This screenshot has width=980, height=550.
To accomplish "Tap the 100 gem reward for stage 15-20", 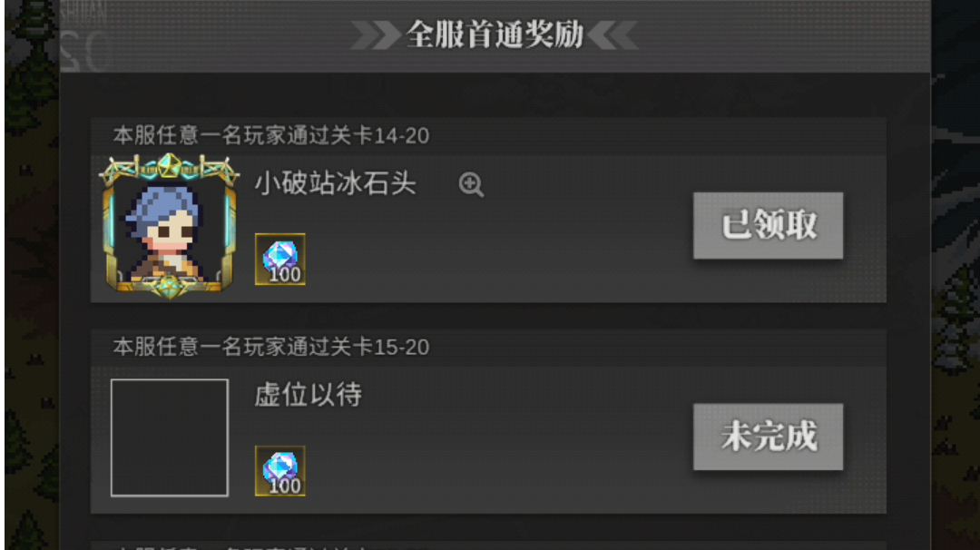I will click(x=280, y=471).
